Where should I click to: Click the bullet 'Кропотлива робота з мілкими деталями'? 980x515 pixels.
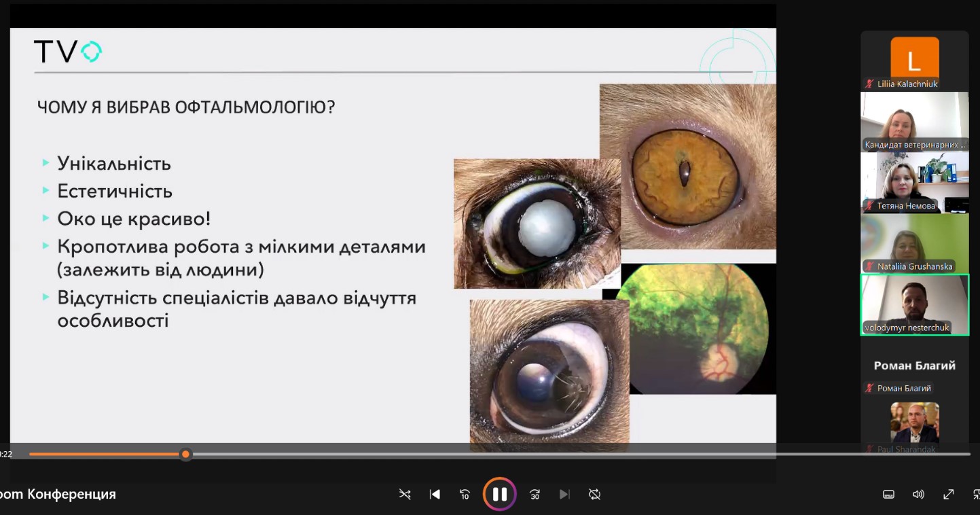pyautogui.click(x=241, y=247)
